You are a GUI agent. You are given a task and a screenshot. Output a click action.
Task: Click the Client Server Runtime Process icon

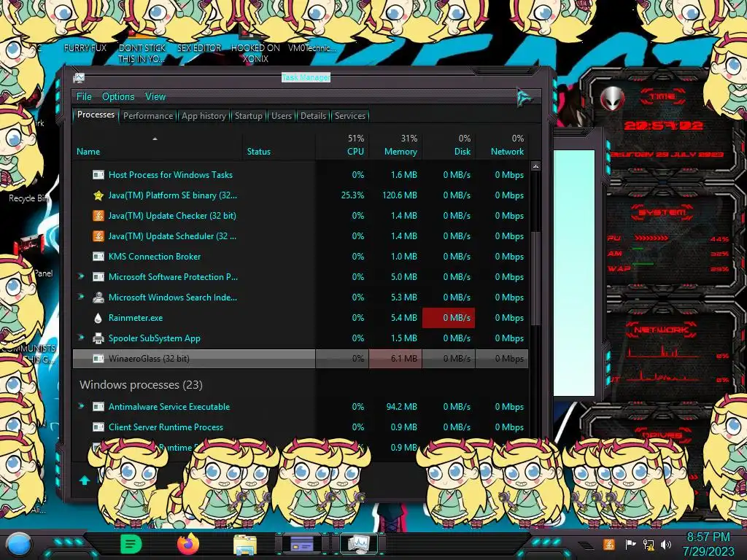98,427
